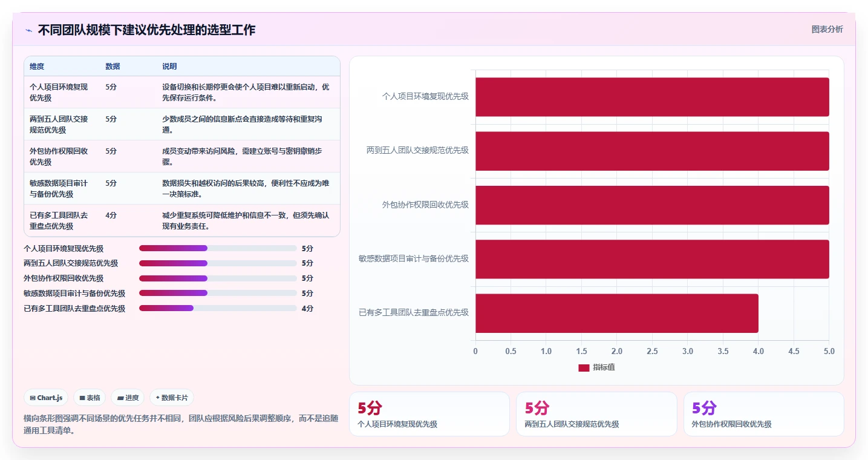The width and height of the screenshot is (868, 460).
Task: Click the 4.0 tick on chart x-axis
Action: (759, 351)
